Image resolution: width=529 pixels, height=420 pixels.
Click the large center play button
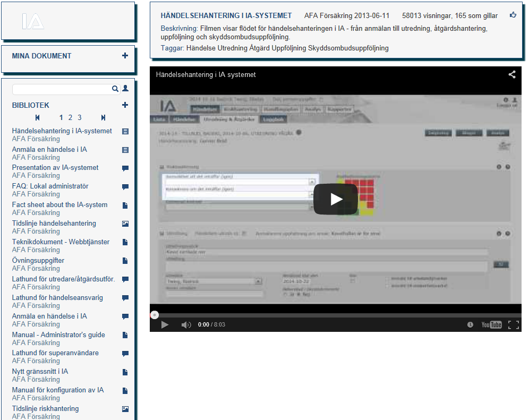(336, 199)
